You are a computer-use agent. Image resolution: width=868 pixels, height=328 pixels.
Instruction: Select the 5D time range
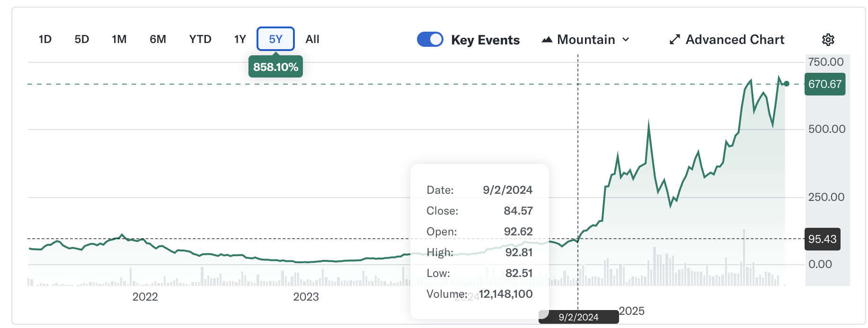pos(82,39)
